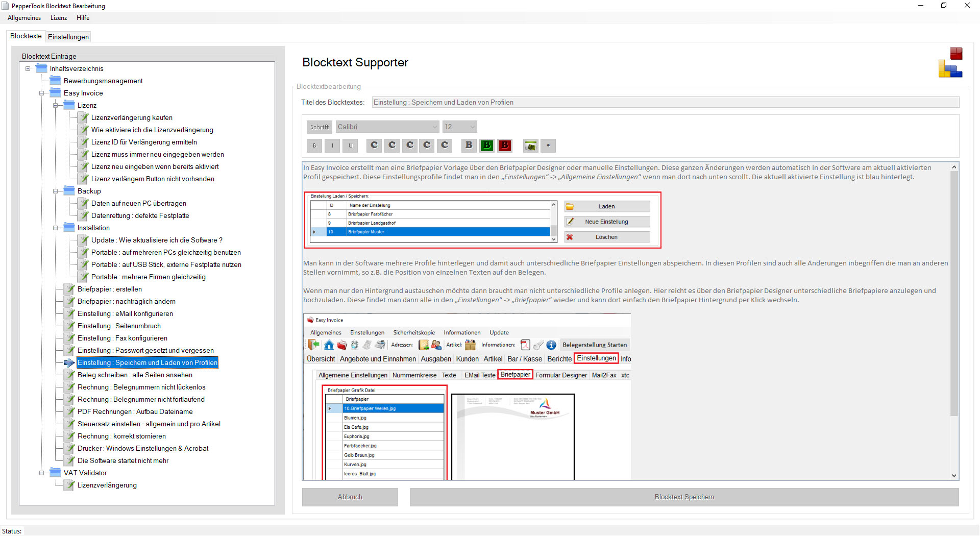
Task: Click the Blocktext Speichern button
Action: coord(684,497)
